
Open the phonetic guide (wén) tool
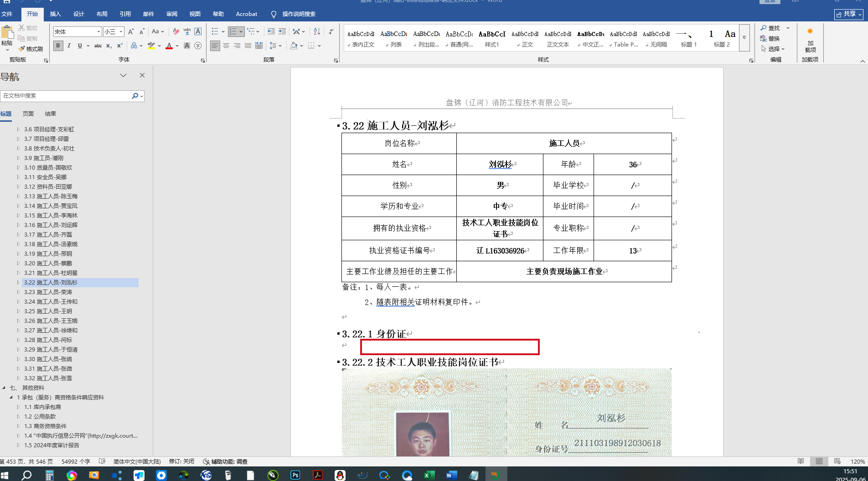pyautogui.click(x=187, y=31)
